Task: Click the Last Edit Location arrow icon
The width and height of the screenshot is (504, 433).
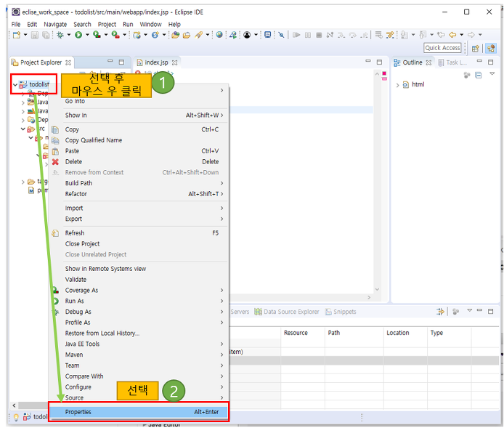Action: 442,34
